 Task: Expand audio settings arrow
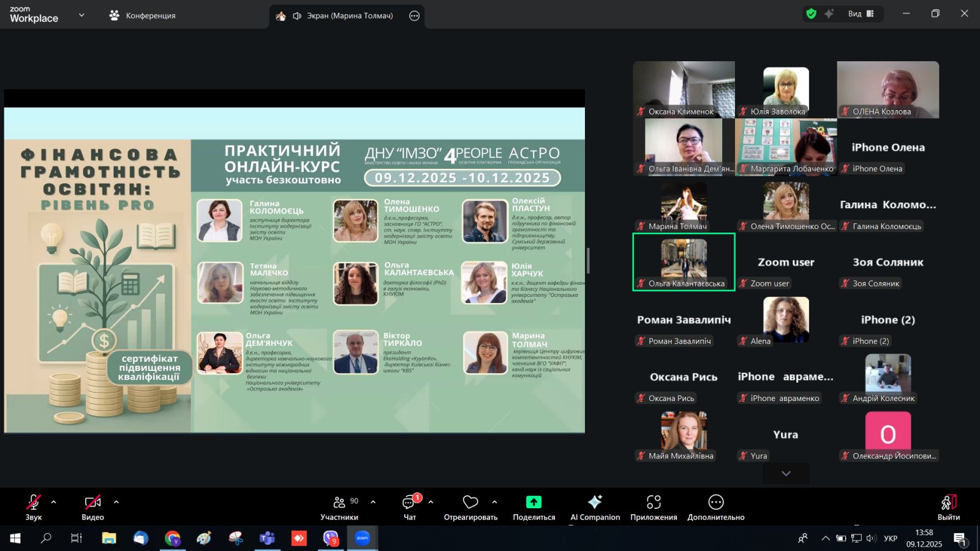tap(54, 502)
